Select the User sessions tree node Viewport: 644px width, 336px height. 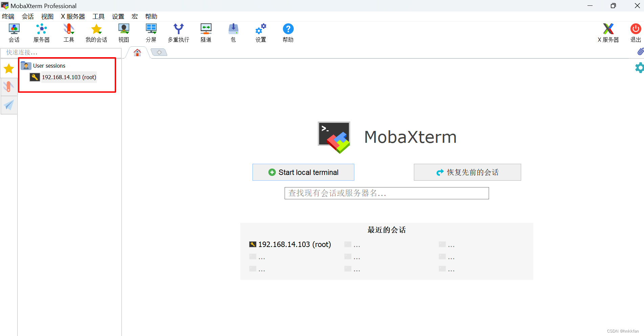(x=49, y=66)
